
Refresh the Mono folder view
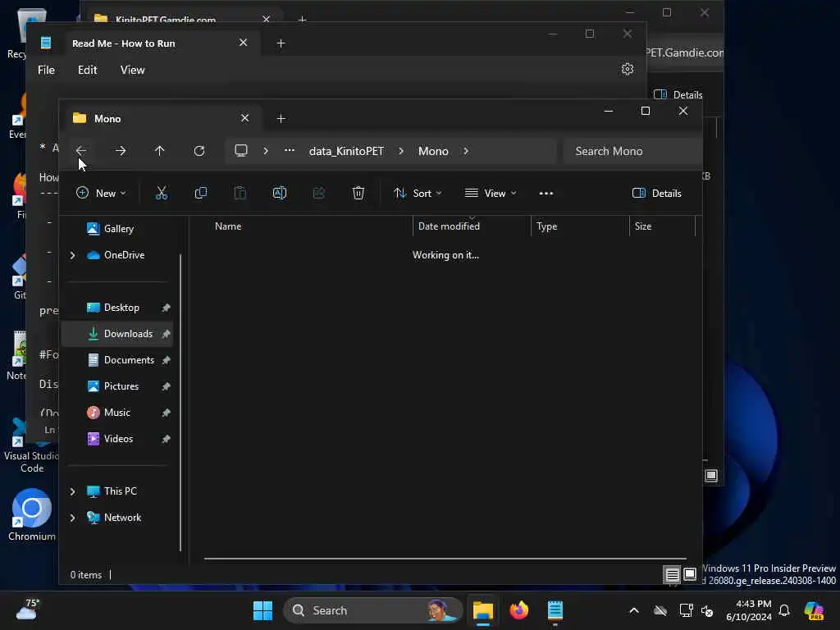[x=199, y=151]
